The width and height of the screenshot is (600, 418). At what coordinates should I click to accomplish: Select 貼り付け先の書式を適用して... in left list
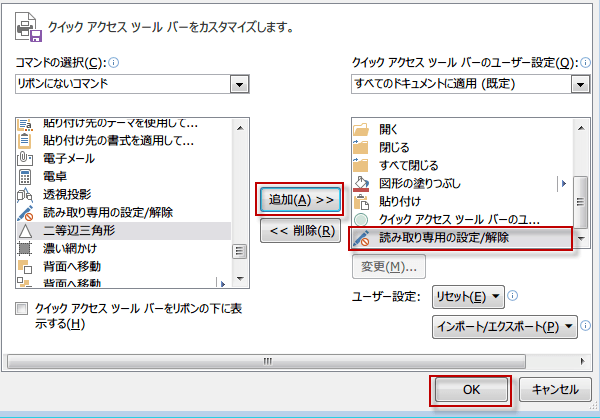[x=124, y=140]
